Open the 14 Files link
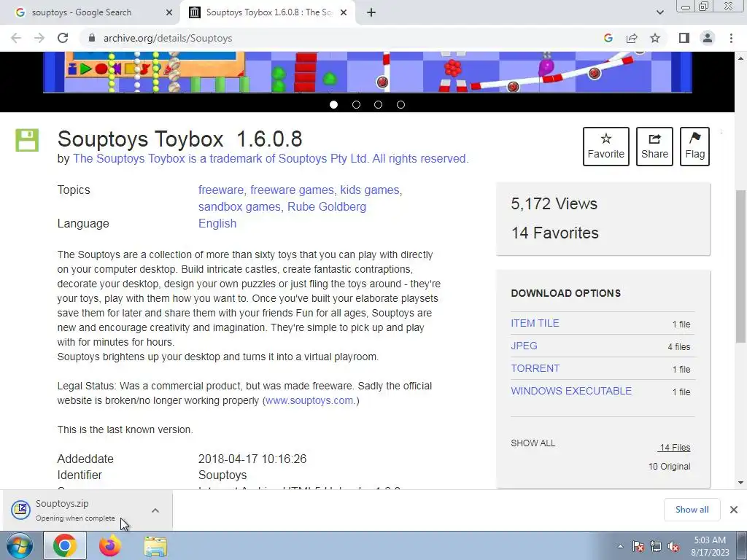The width and height of the screenshot is (747, 560). click(x=674, y=448)
